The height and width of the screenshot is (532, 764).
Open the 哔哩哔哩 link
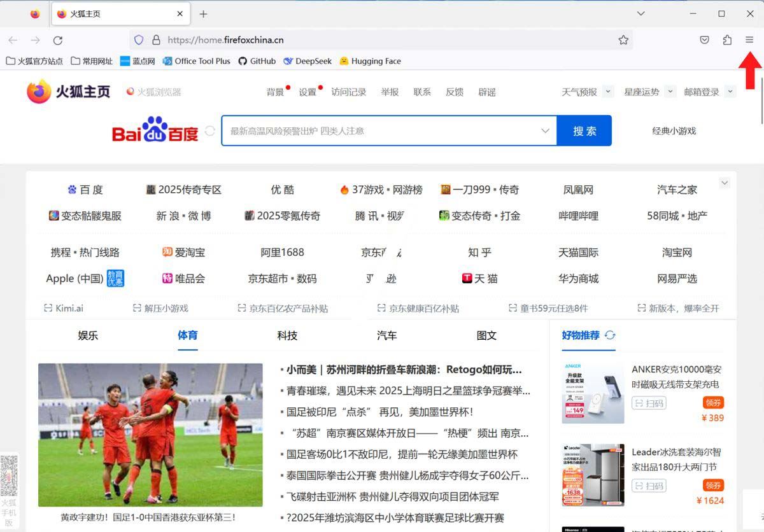point(578,216)
